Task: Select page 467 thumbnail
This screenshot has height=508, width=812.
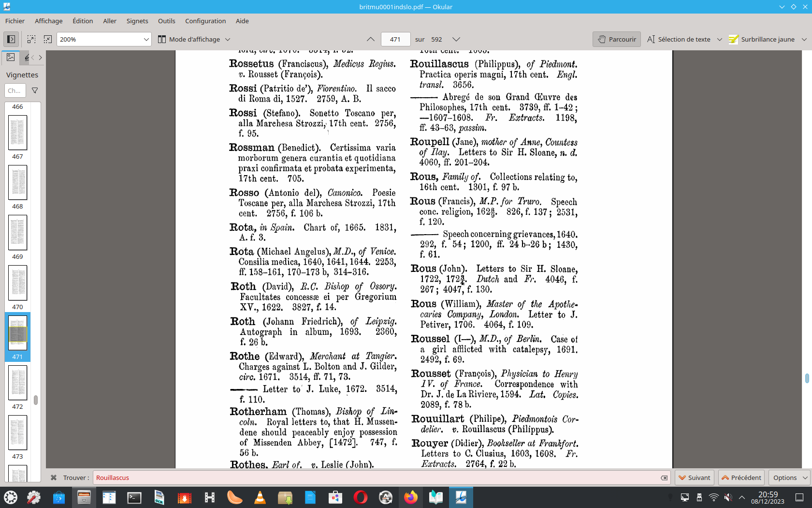Action: coord(17,133)
